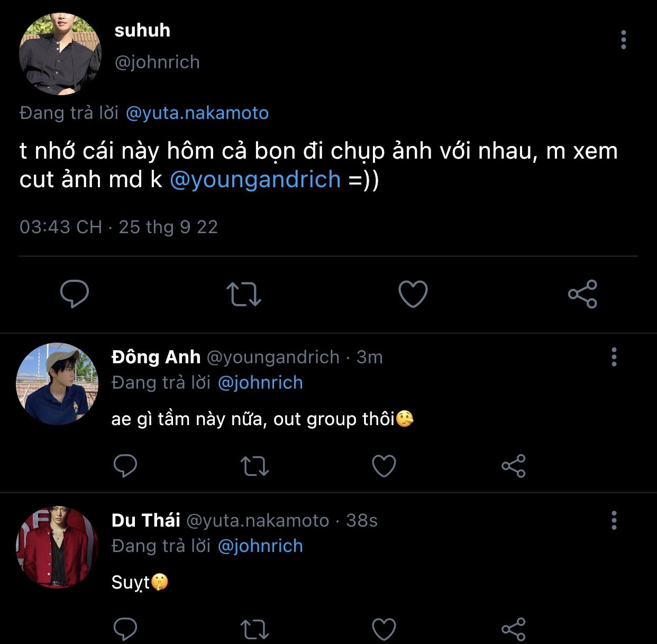Retweet Đông Anh's reply
Viewport: 657px width, 644px height.
pyautogui.click(x=255, y=466)
